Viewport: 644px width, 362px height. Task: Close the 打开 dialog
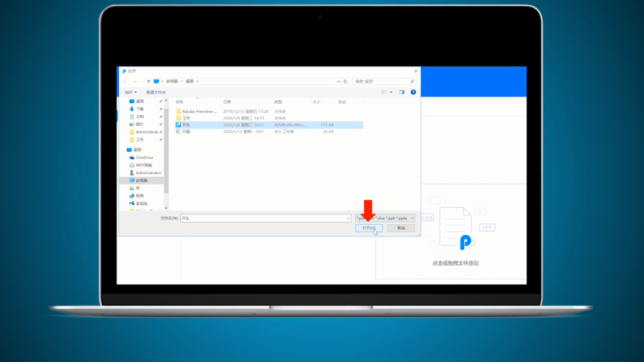(416, 71)
